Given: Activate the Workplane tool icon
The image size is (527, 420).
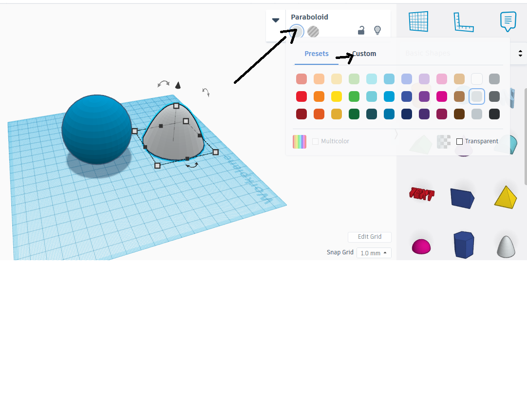Looking at the screenshot, I should [x=418, y=21].
